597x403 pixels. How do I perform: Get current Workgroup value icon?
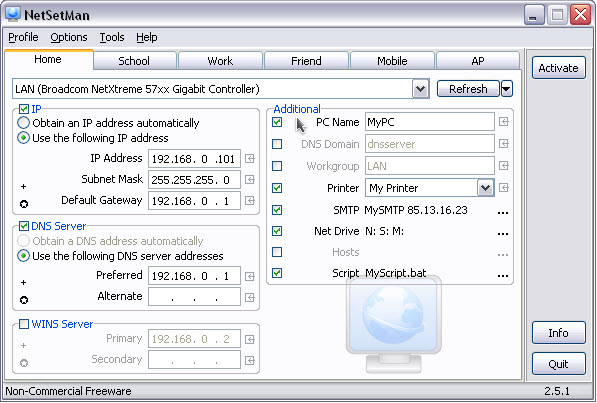pos(504,166)
